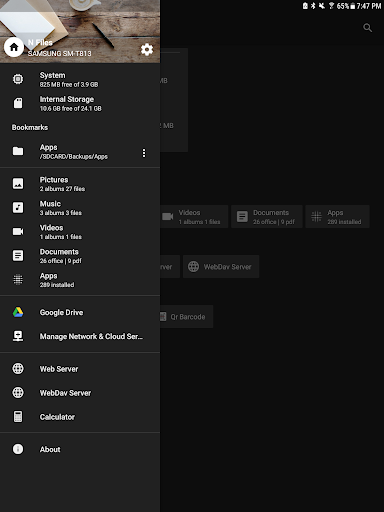This screenshot has width=384, height=512.
Task: Open settings via the gear icon
Action: coord(147,49)
